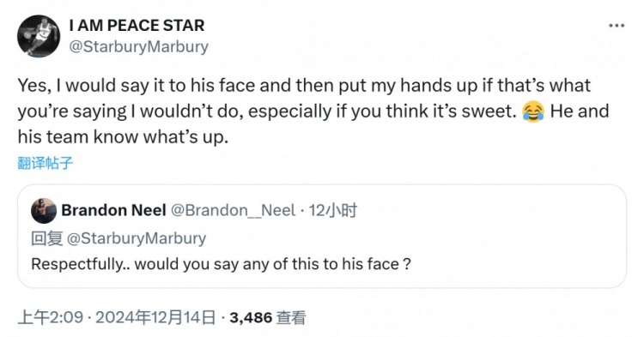Open the three-dot more options menu
644x337 pixels.
tap(617, 26)
